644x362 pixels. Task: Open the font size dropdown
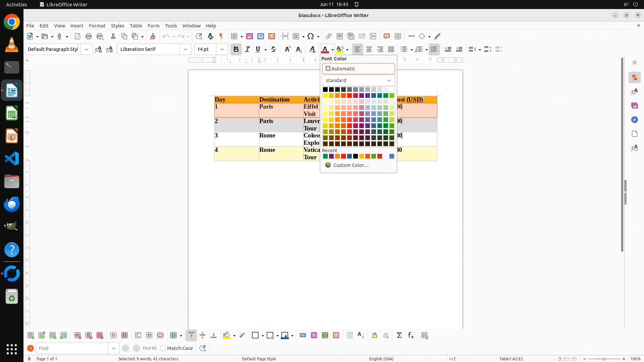pyautogui.click(x=222, y=49)
